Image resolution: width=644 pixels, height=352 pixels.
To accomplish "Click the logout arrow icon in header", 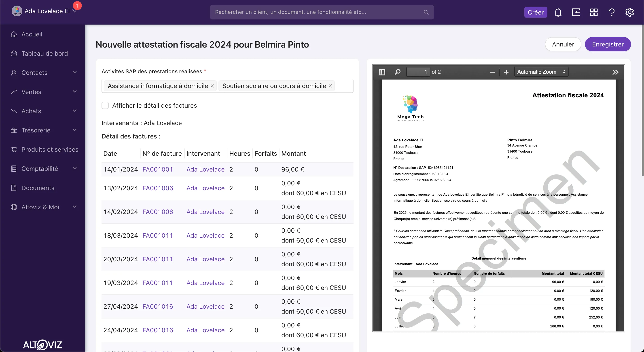I will click(576, 12).
